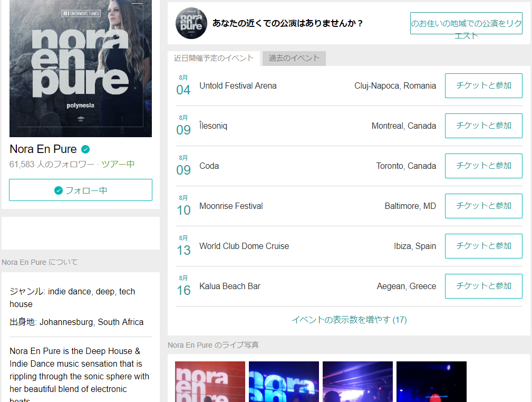Get tickets for Îlesoniq in Montreal
The image size is (532, 402).
483,126
